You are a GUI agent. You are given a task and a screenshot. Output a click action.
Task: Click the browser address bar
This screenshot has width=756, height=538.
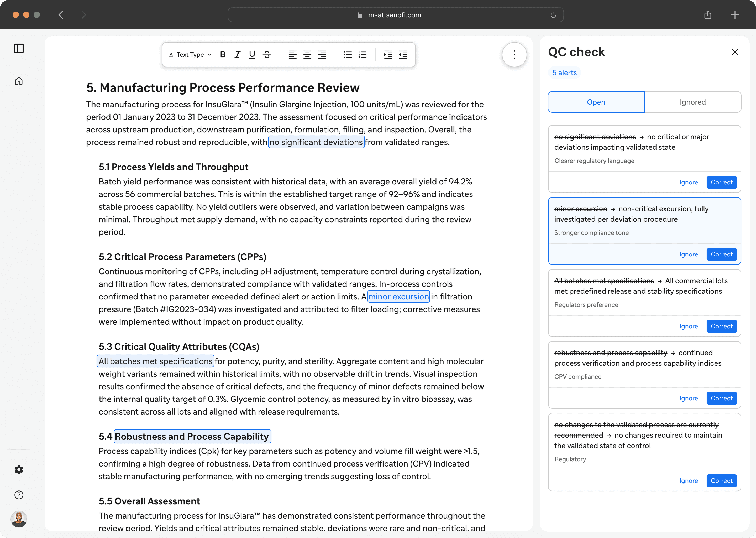tap(395, 15)
